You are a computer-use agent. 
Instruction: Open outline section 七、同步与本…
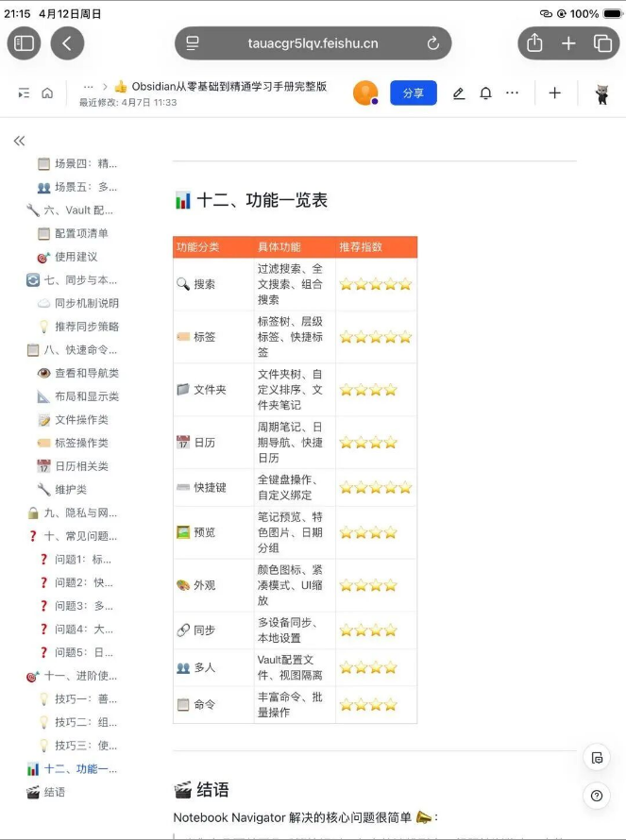[x=72, y=279]
